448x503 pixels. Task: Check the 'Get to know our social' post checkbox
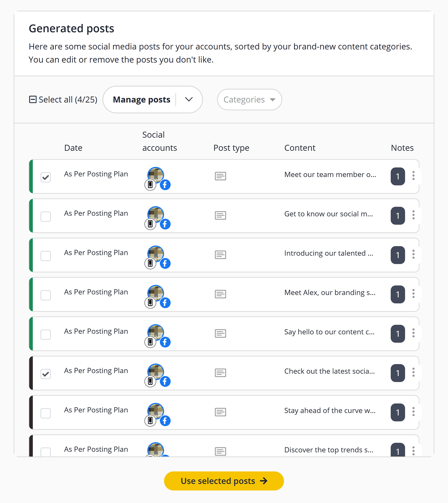click(x=46, y=216)
